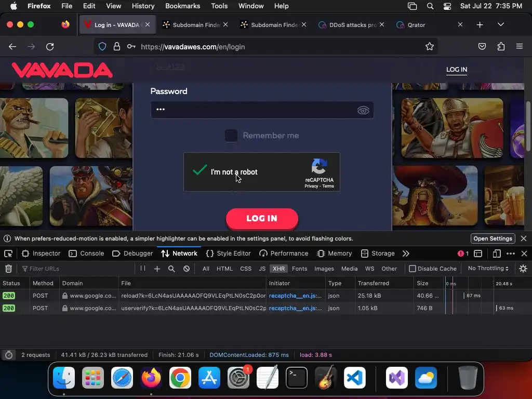Open the History menu in menu bar
The height and width of the screenshot is (399, 532).
[x=143, y=6]
